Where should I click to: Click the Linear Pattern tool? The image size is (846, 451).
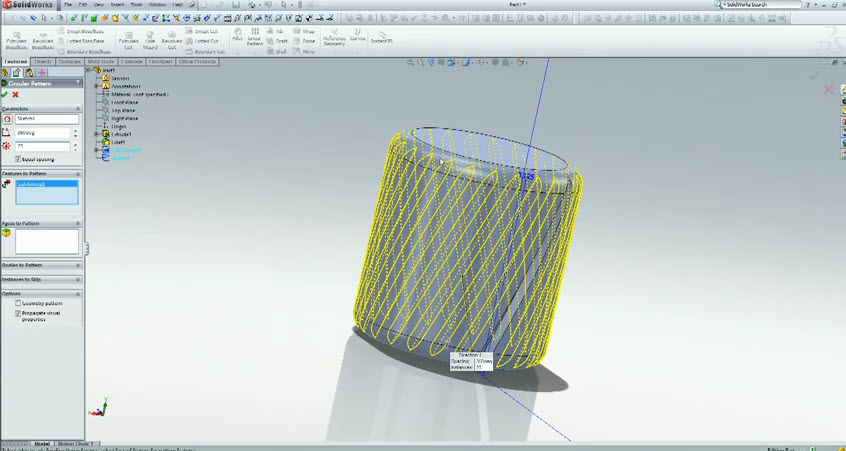pos(255,37)
